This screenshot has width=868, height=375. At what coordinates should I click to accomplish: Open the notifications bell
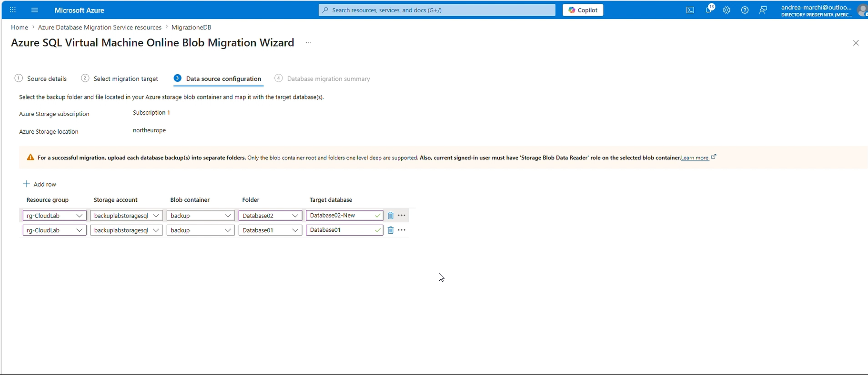tap(708, 10)
